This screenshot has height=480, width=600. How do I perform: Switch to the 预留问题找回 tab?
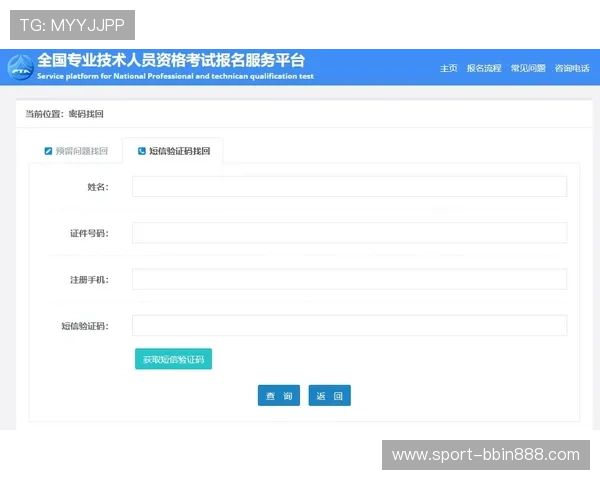coord(76,151)
